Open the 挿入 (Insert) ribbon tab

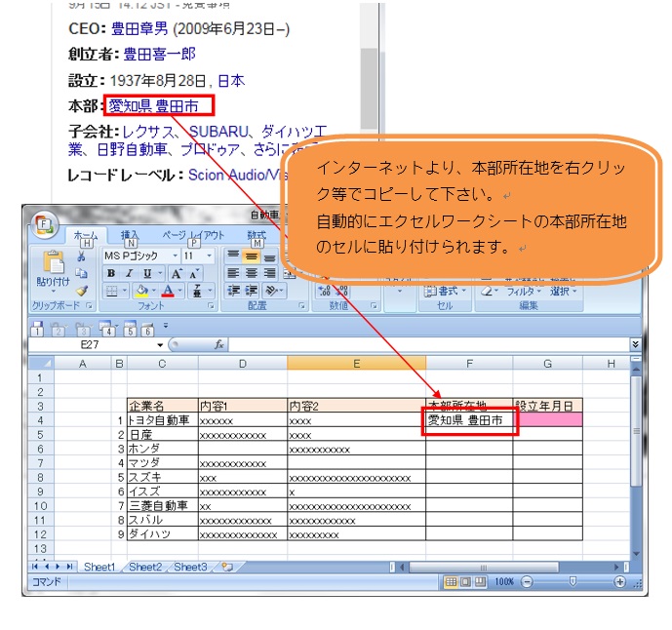click(x=130, y=235)
